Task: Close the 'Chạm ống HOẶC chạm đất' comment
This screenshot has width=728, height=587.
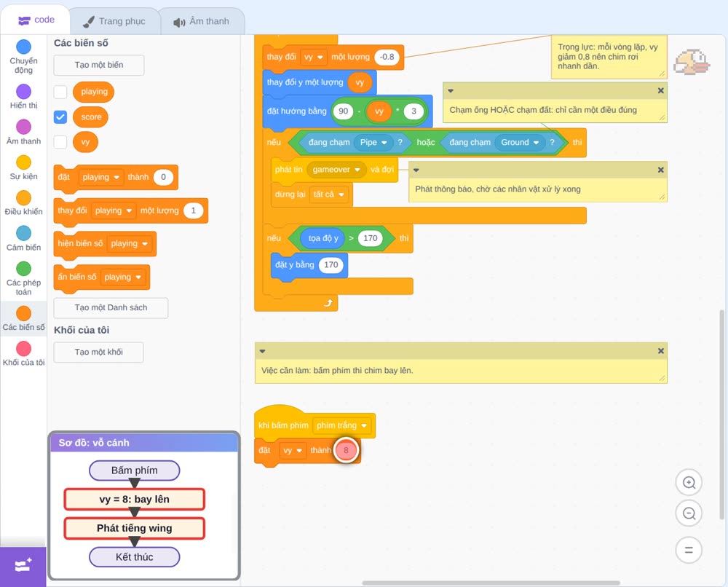Action: pyautogui.click(x=661, y=90)
